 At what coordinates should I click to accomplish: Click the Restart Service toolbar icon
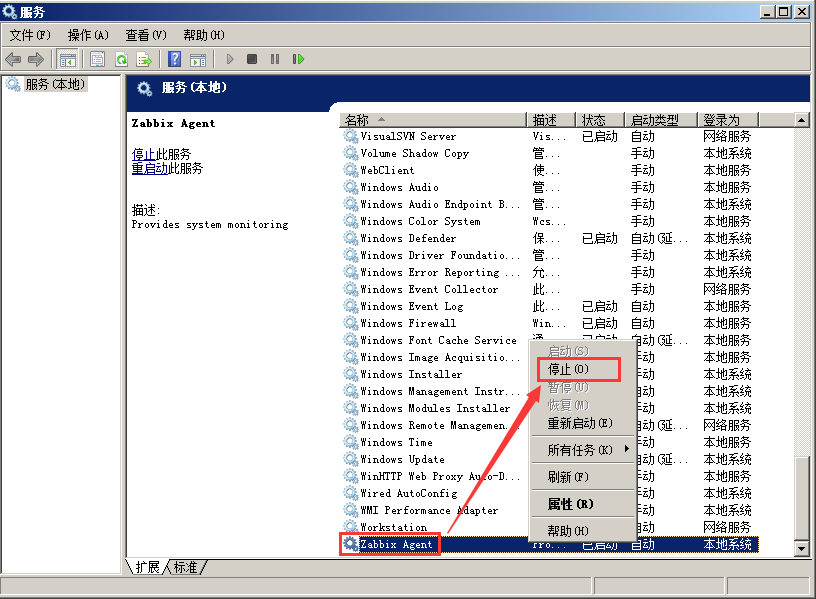tap(298, 59)
